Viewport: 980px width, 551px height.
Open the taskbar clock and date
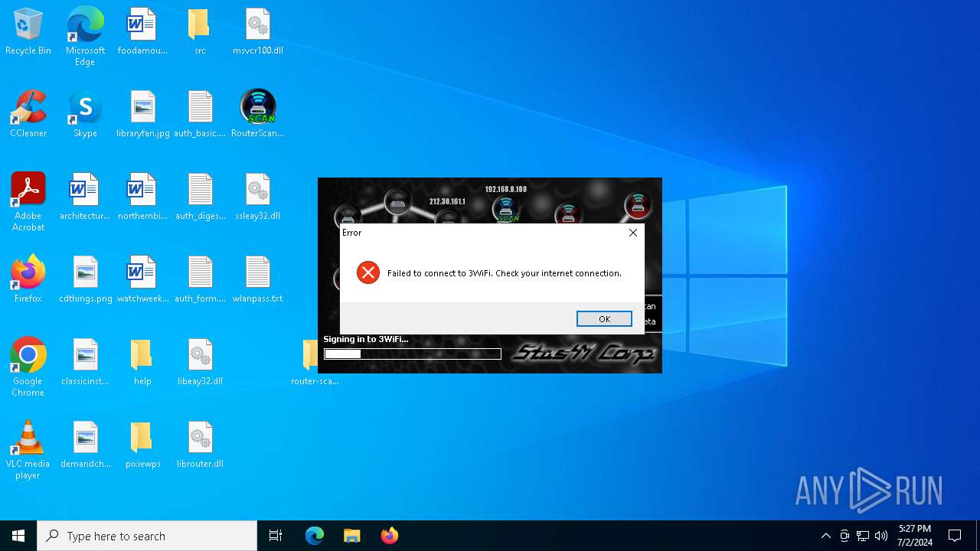coord(915,536)
